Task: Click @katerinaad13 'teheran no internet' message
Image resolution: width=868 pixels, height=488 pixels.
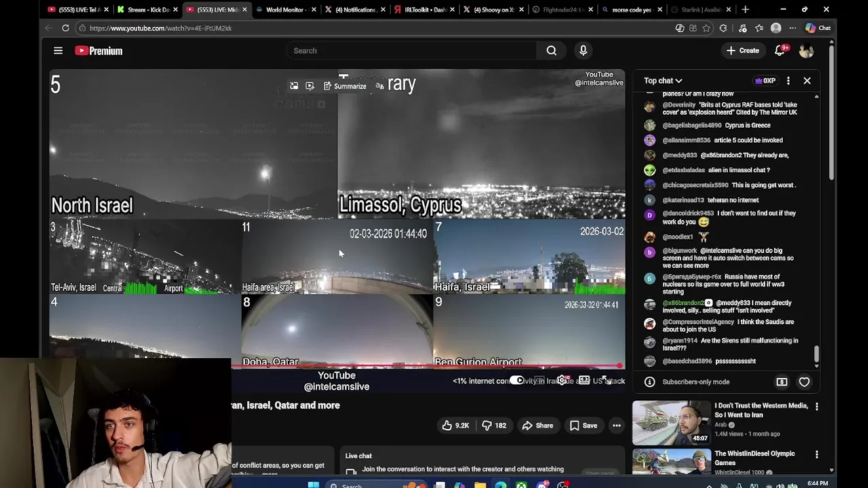Action: coord(710,201)
